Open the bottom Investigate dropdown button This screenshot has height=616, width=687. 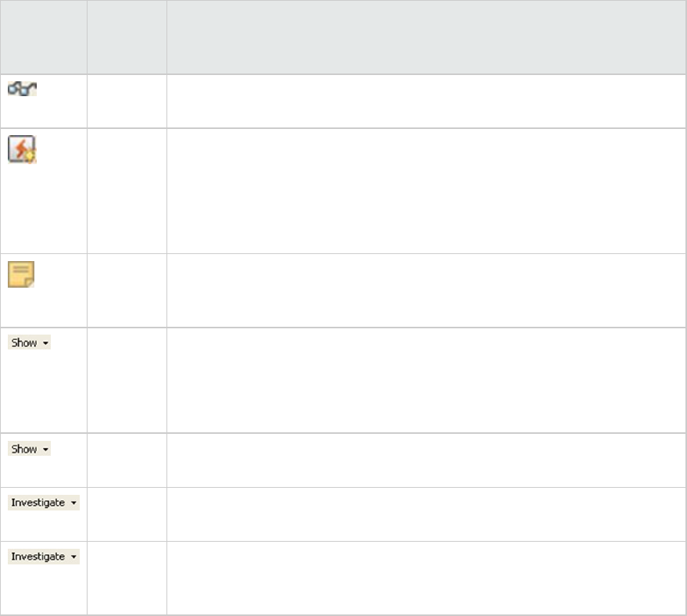43,557
